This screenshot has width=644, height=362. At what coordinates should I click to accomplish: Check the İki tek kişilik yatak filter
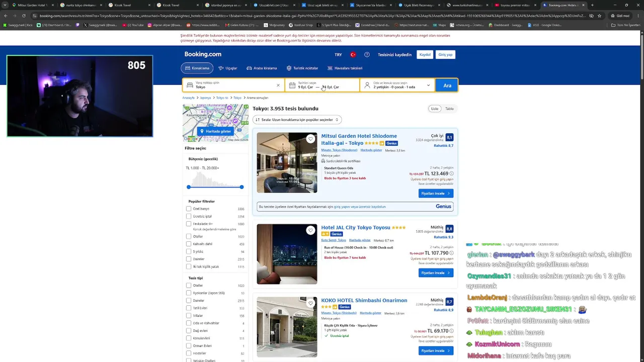pyautogui.click(x=189, y=266)
